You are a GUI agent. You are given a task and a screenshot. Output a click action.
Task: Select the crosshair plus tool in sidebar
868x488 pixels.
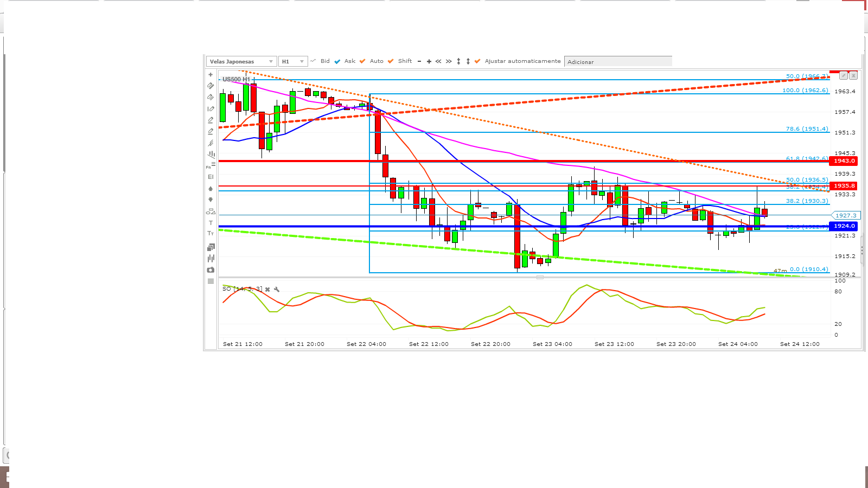(210, 75)
